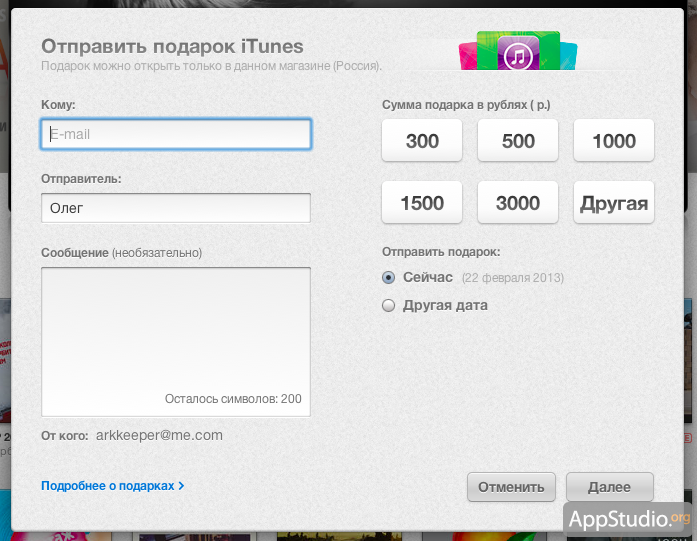
Task: Open the Подробнее о подарках link
Action: 112,486
